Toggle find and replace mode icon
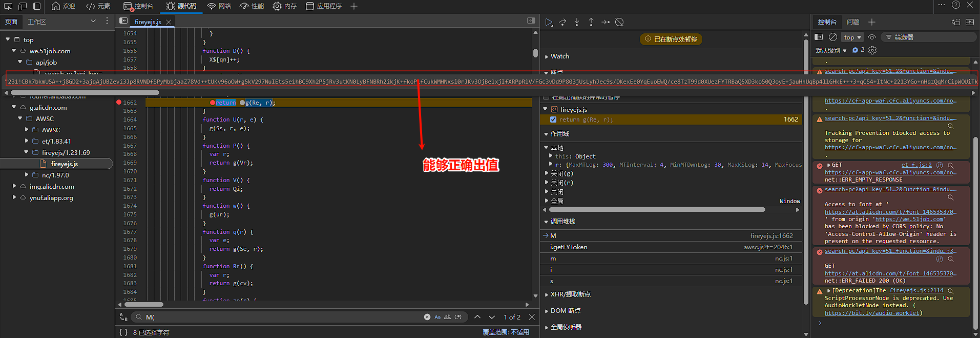980x338 pixels. pyautogui.click(x=123, y=317)
